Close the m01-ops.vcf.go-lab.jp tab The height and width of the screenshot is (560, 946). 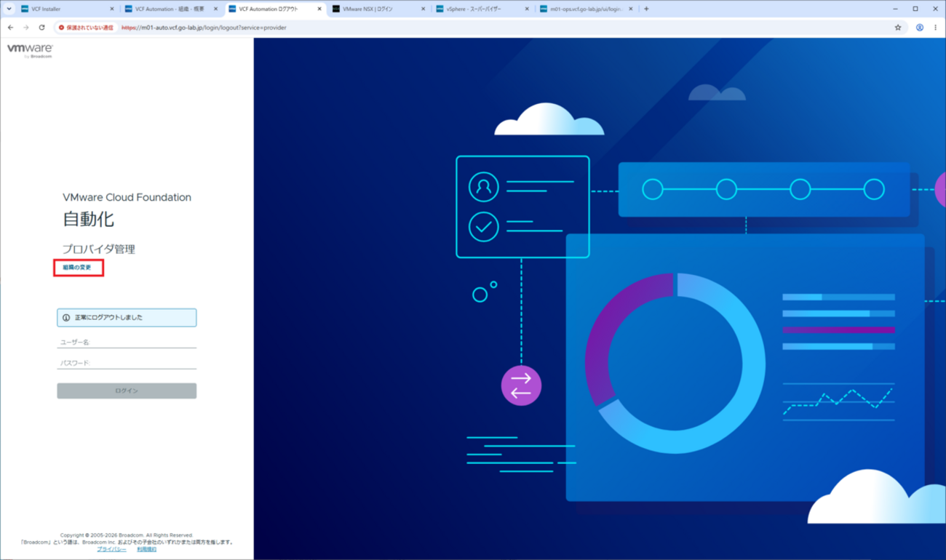click(x=630, y=9)
